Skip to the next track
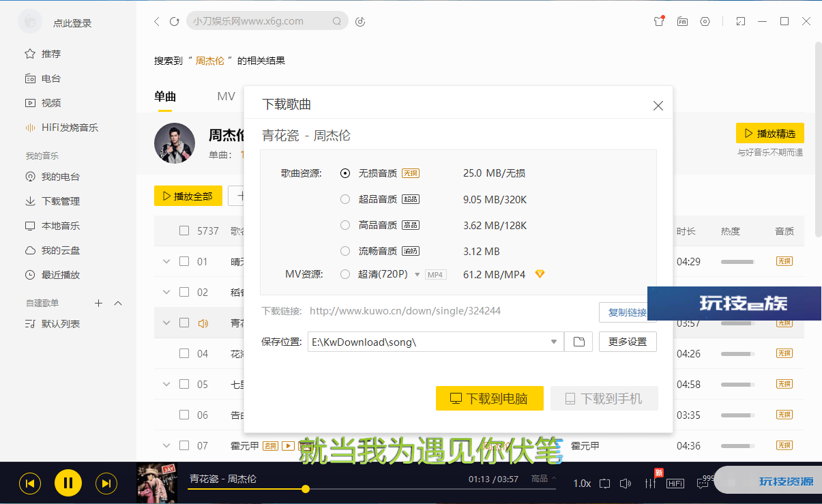This screenshot has width=822, height=504. (106, 484)
